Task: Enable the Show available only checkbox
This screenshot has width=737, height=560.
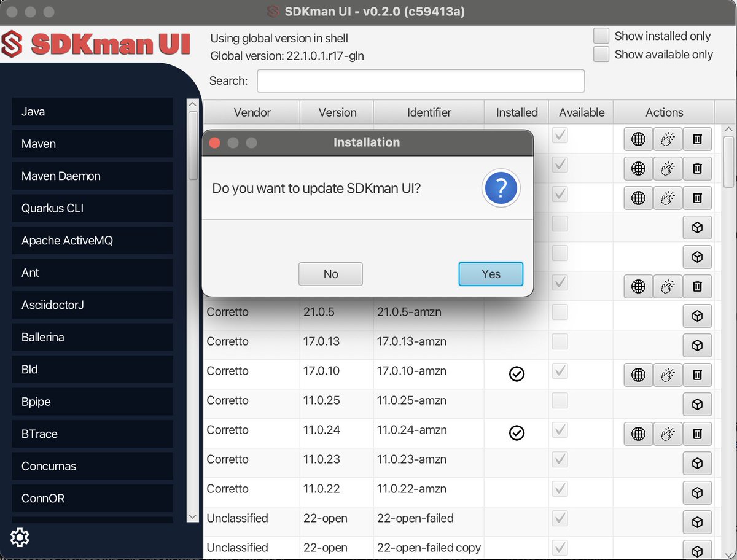Action: [x=601, y=54]
